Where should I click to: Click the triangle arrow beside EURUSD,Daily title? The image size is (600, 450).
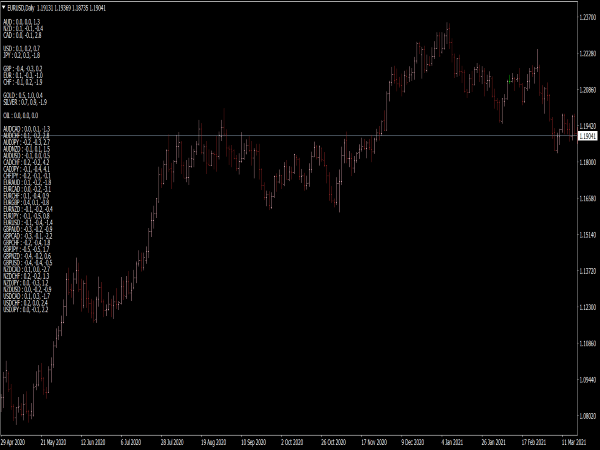click(x=4, y=6)
